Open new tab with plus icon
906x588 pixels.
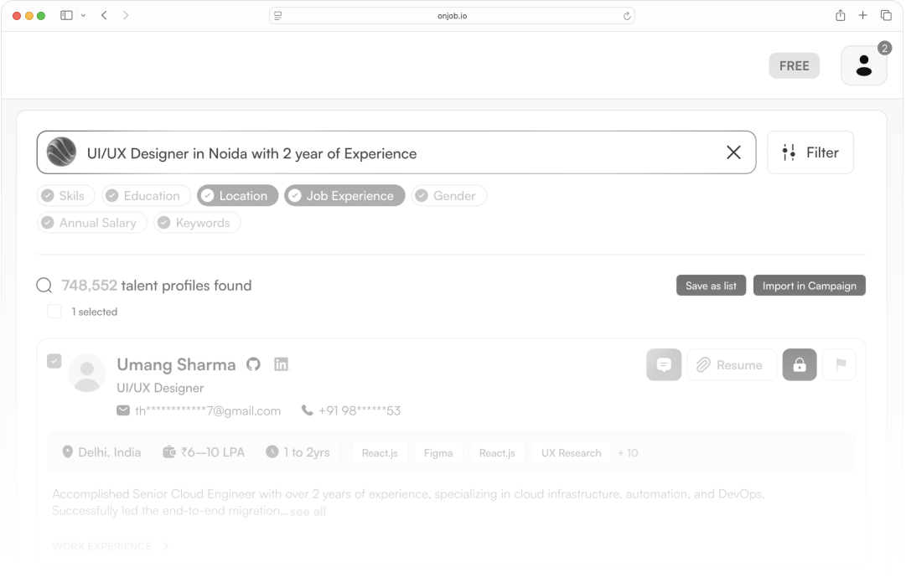coord(862,15)
